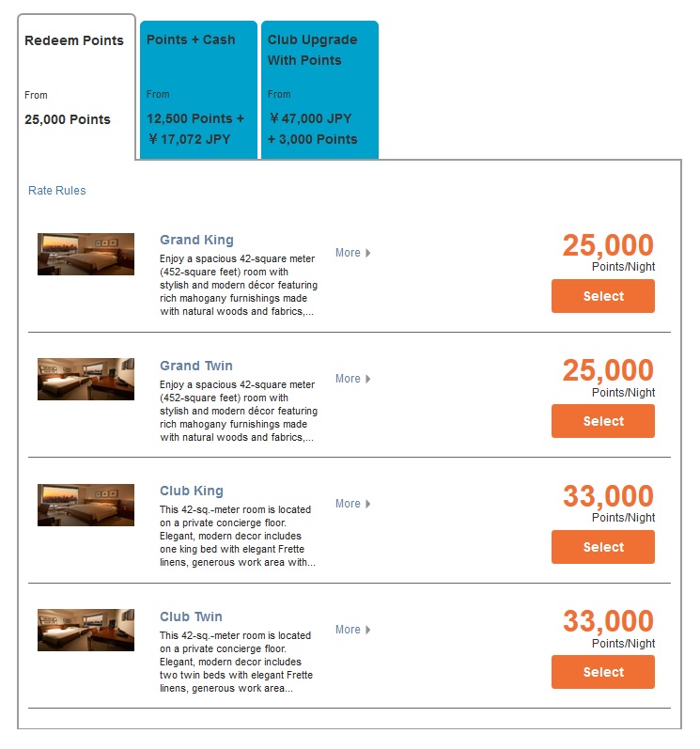Expand More details for Grand King
The image size is (700, 749).
[x=353, y=253]
